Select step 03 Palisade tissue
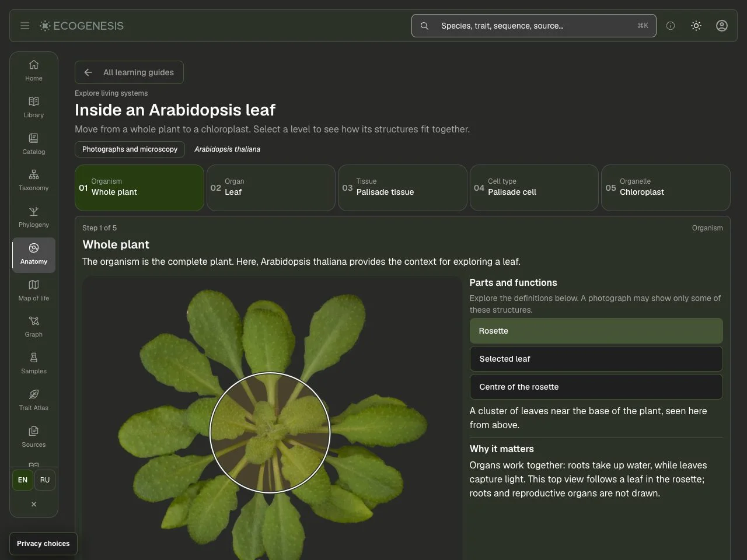 (x=403, y=188)
